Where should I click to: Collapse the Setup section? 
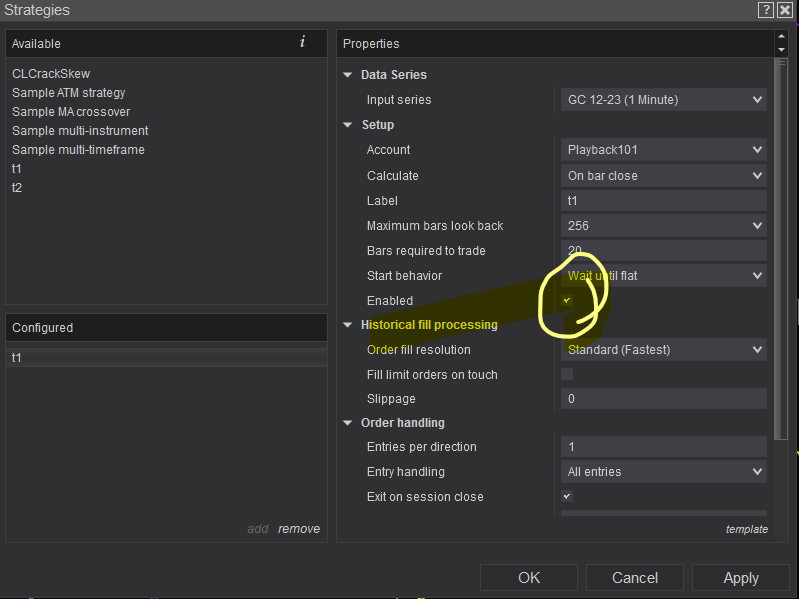pyautogui.click(x=348, y=125)
